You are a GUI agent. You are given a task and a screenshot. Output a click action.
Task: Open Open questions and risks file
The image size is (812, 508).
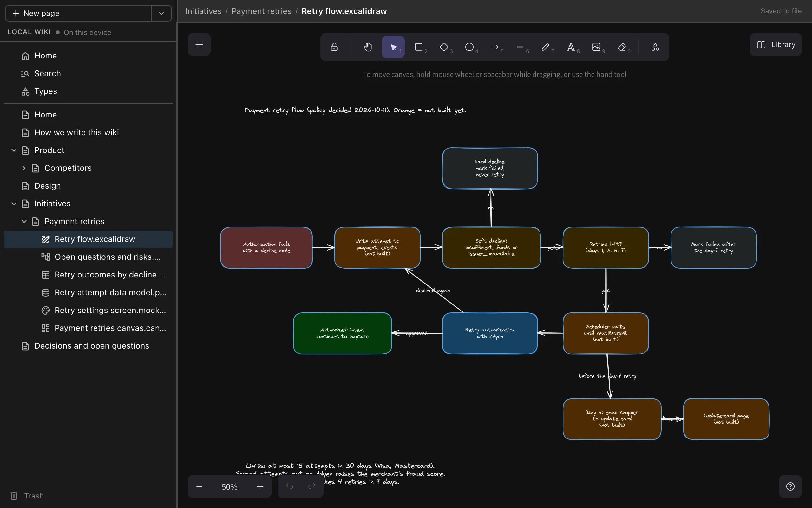point(88,257)
